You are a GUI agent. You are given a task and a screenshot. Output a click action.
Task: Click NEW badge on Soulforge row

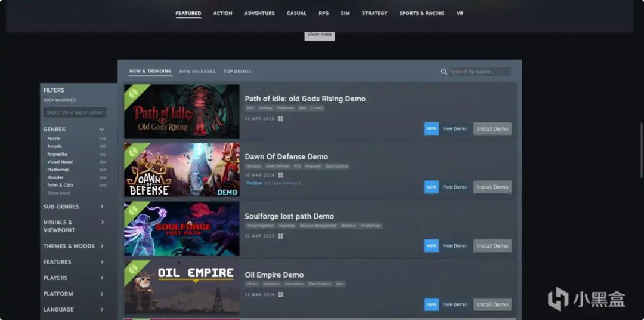(431, 245)
